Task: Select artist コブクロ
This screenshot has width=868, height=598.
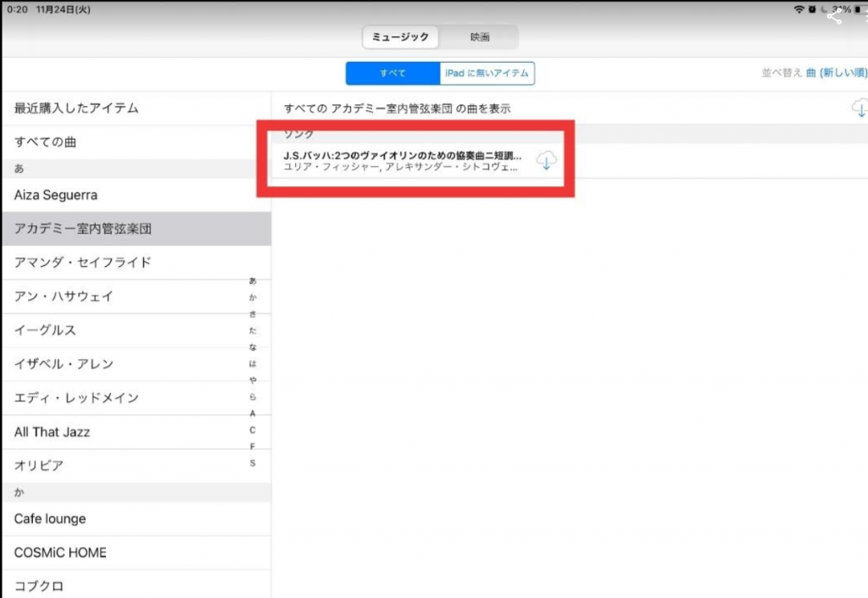Action: [x=136, y=584]
